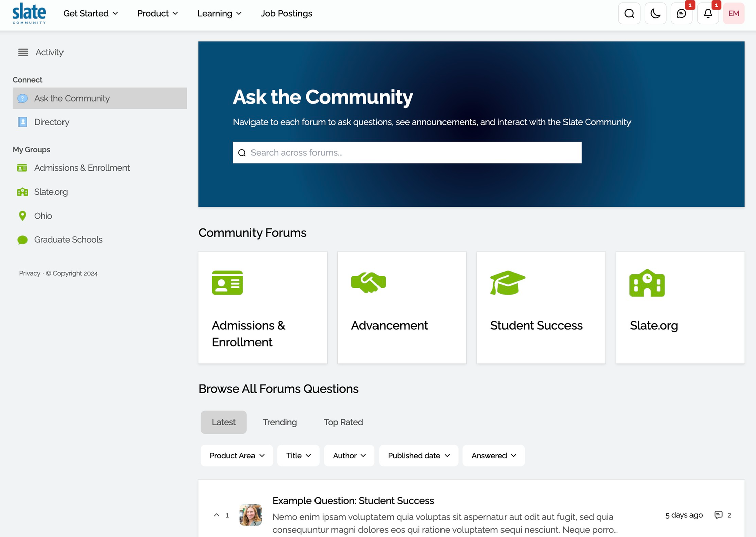Open messages via the chat bubble icon
756x537 pixels.
[681, 14]
